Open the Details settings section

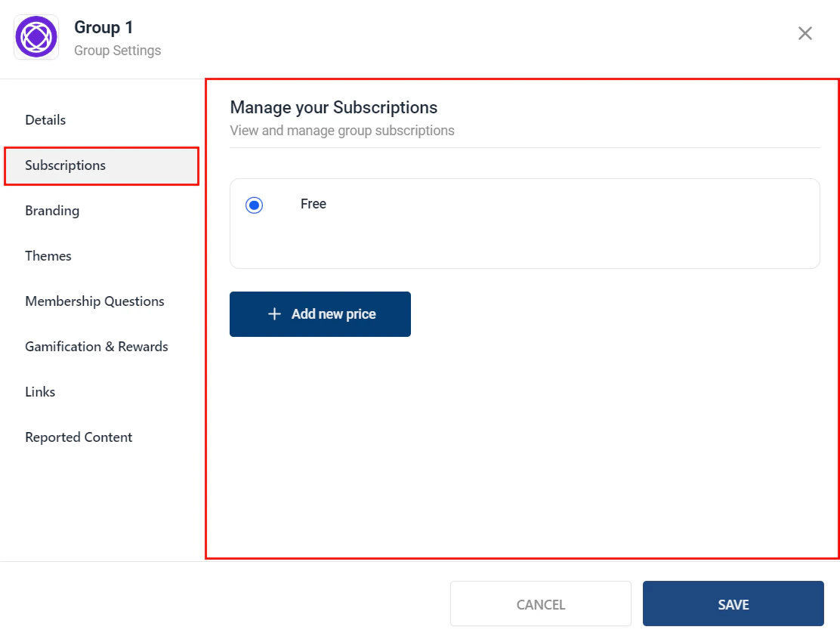(x=45, y=119)
